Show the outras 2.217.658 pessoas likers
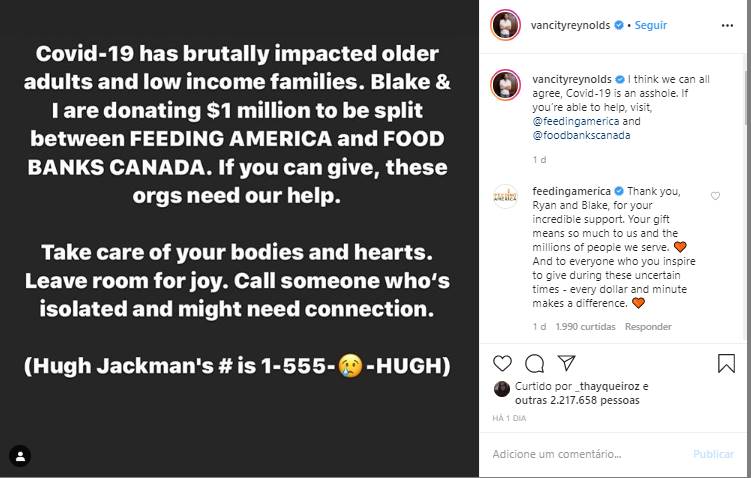Image resolution: width=751 pixels, height=478 pixels. pyautogui.click(x=578, y=400)
